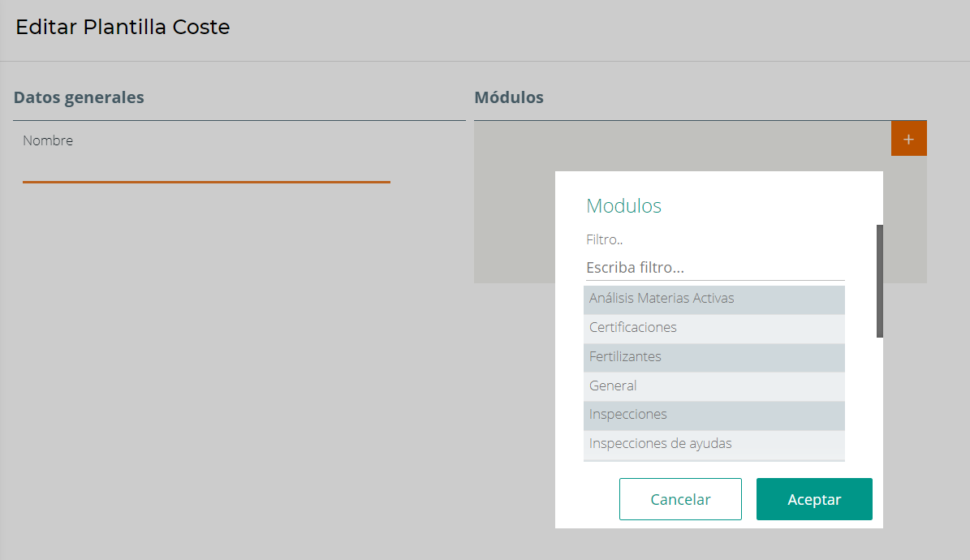
Task: Click the 'Datos generales' section heading
Action: point(79,97)
